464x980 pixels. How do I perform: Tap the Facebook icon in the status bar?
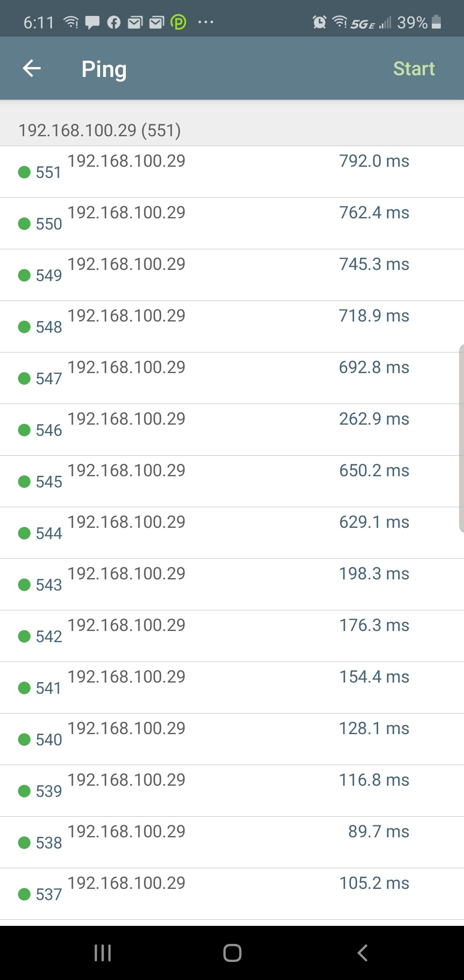114,21
